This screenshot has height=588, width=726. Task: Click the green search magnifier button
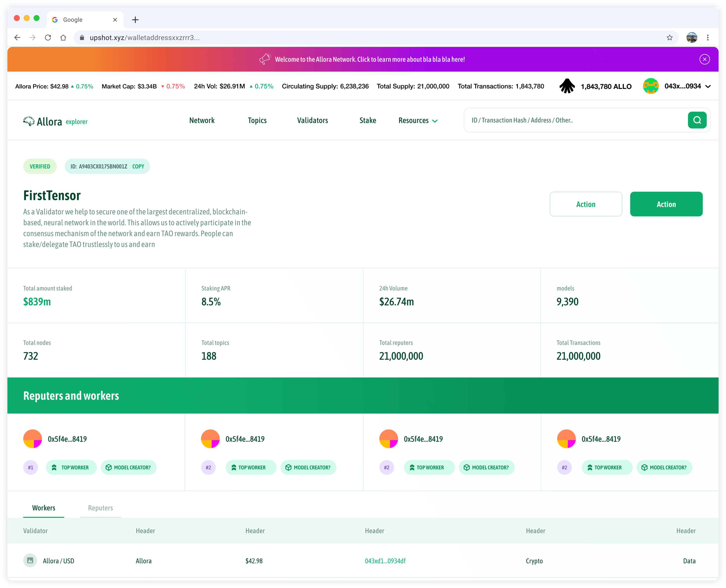click(x=697, y=120)
